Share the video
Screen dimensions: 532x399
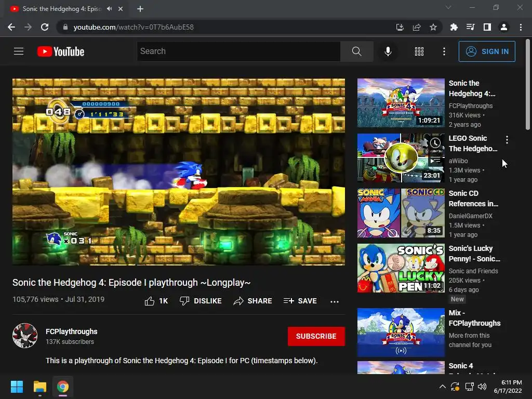252,301
